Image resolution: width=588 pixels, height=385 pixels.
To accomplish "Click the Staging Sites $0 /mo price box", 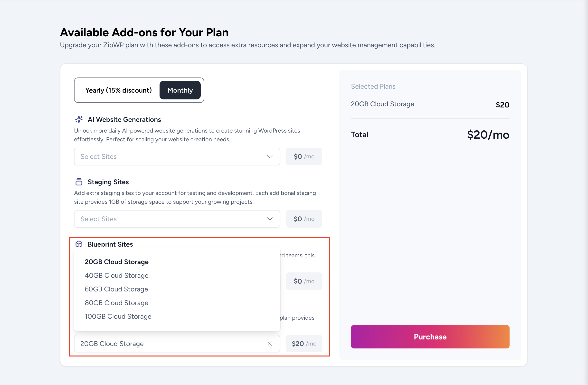I will tap(304, 219).
